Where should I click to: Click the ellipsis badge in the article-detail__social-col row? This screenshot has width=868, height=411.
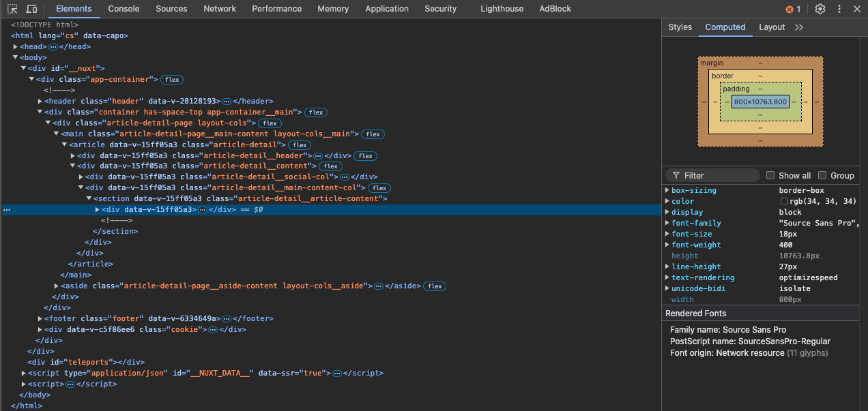[x=345, y=177]
